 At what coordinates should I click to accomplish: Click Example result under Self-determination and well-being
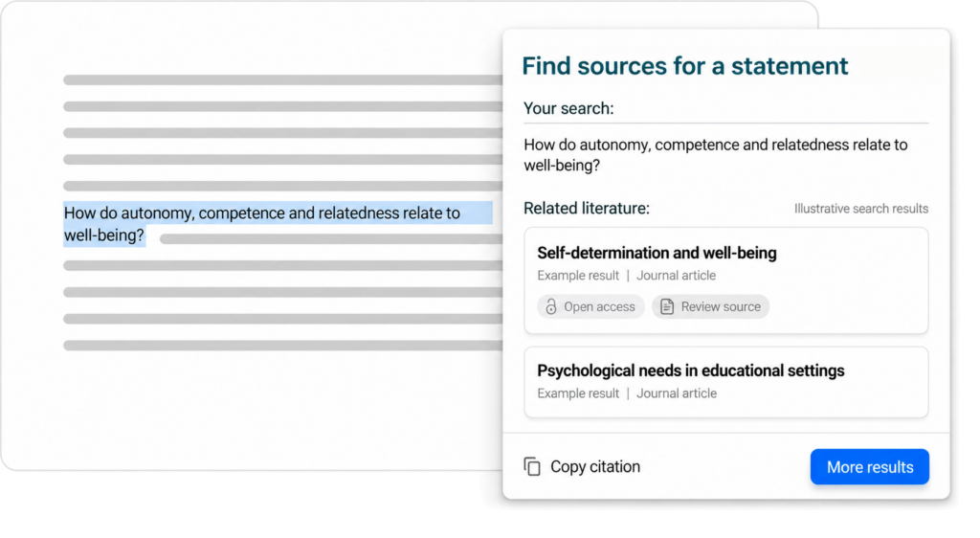pos(578,276)
